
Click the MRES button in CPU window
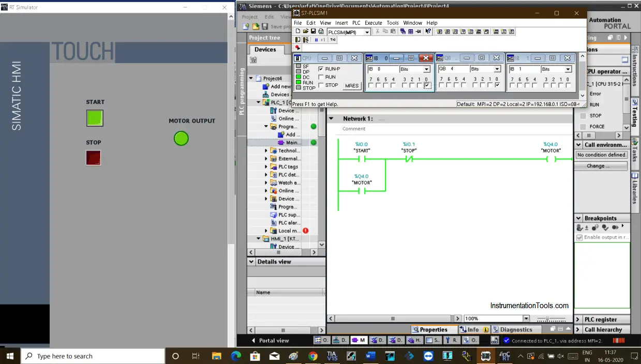352,86
